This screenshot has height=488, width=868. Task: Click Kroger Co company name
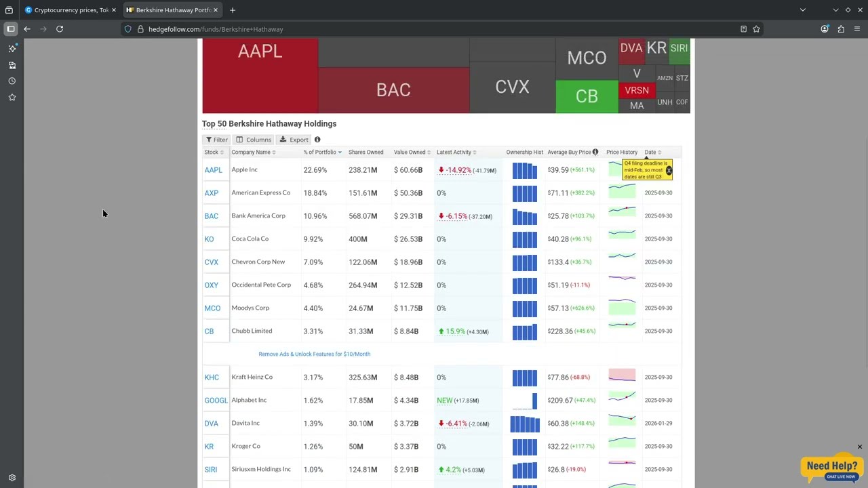pyautogui.click(x=245, y=446)
